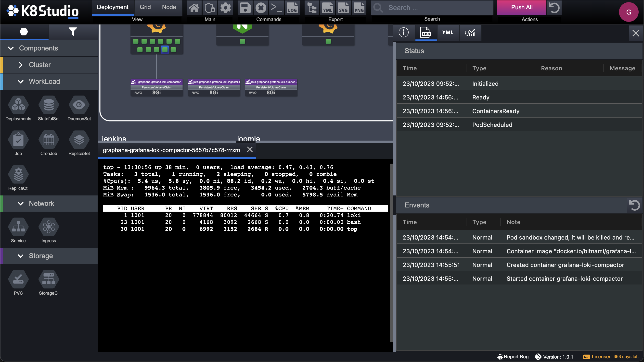Open the user avatar G
This screenshot has height=362, width=644.
pos(628,12)
